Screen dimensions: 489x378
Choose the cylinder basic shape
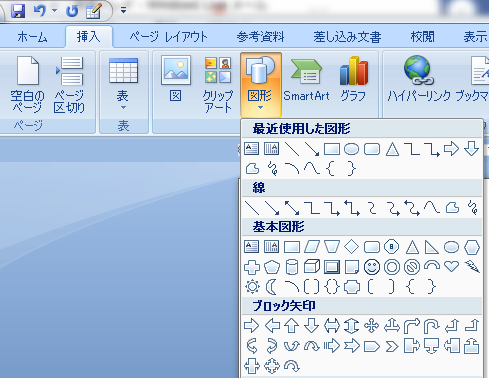click(292, 267)
